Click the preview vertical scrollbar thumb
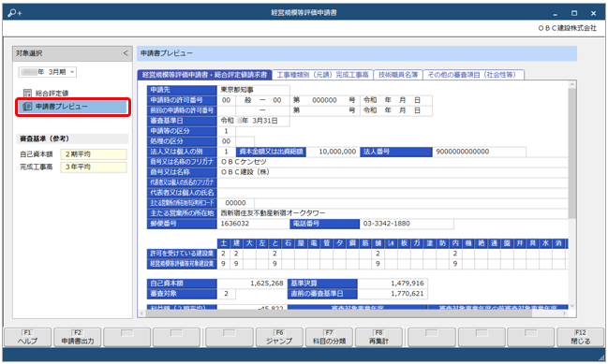The height and width of the screenshot is (364, 608). click(572, 153)
